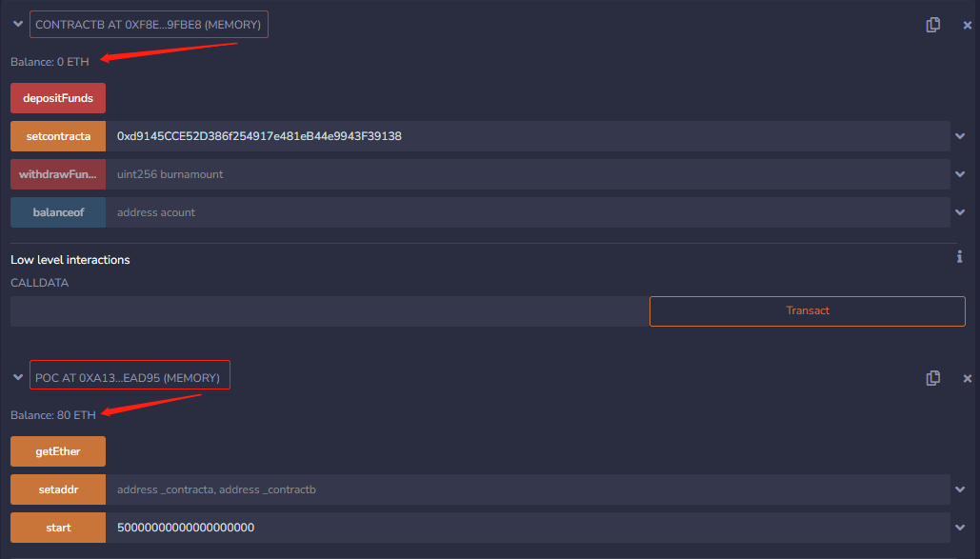This screenshot has width=980, height=559.
Task: Run the setcontracta function
Action: pos(58,136)
